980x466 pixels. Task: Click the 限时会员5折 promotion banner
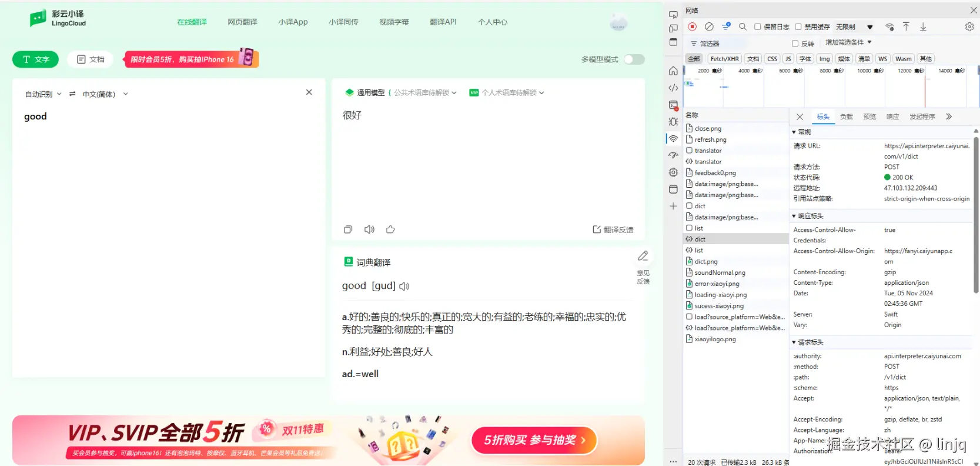[x=190, y=58]
